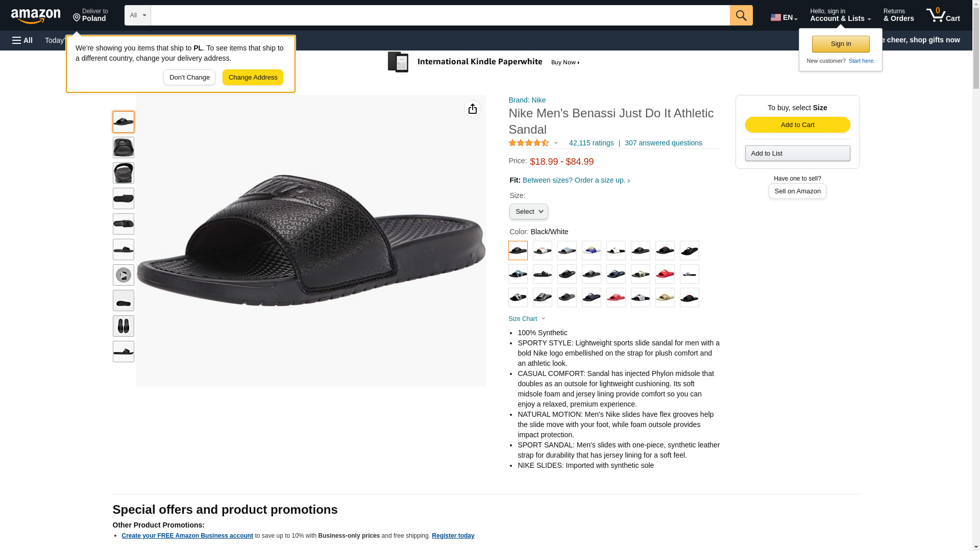Viewport: 980px width, 551px height.
Task: Choose the white slide color swatch
Action: 616,251
